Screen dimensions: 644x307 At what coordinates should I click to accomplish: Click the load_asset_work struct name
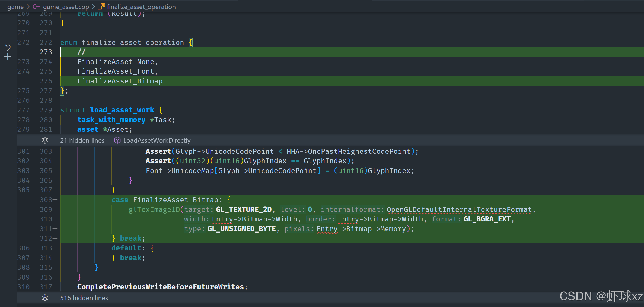coord(122,110)
